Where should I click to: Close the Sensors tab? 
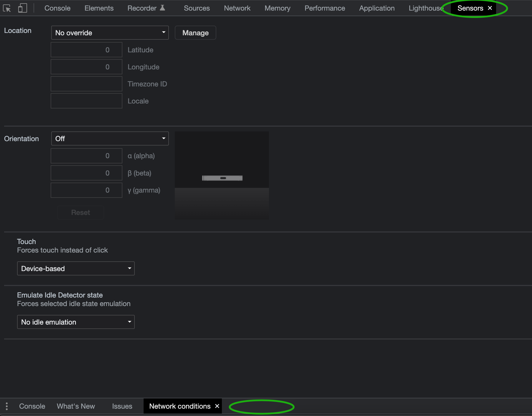490,8
